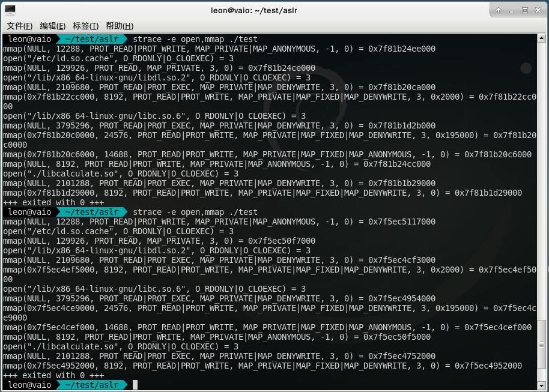Close the leon@vaio terminal window
The width and height of the screenshot is (549, 392).
539,10
